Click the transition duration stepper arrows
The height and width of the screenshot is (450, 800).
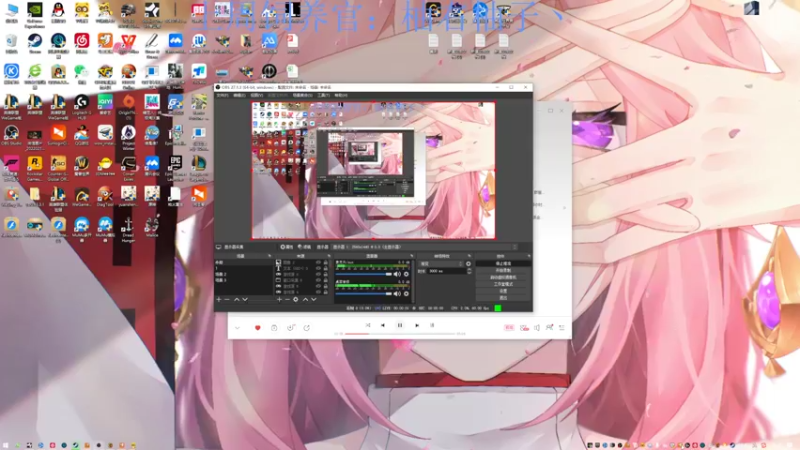469,271
